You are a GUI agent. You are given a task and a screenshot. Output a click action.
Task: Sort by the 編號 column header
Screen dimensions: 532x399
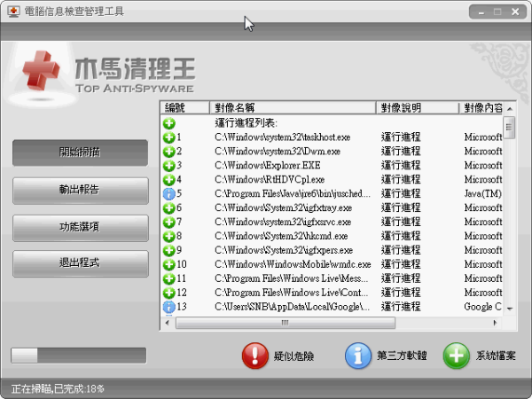coord(185,108)
